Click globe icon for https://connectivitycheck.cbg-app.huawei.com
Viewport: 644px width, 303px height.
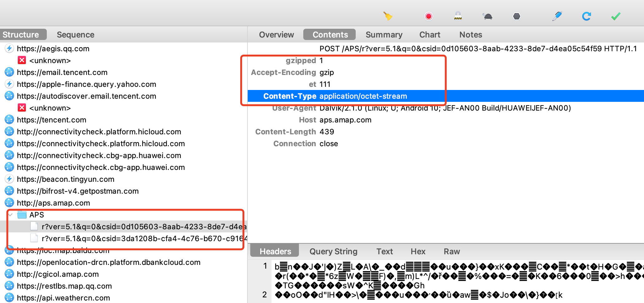pos(9,167)
